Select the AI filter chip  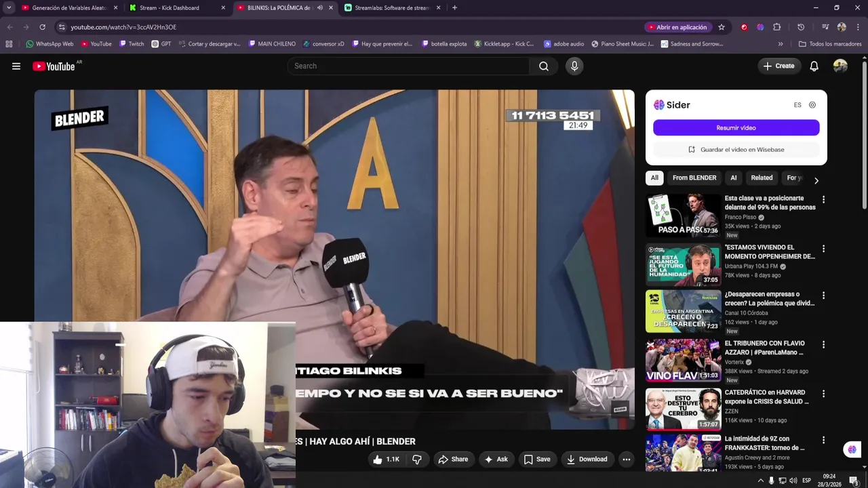(733, 178)
